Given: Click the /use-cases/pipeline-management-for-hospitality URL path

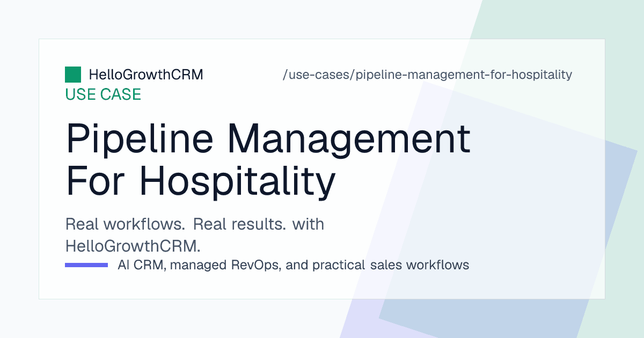Looking at the screenshot, I should point(427,75).
